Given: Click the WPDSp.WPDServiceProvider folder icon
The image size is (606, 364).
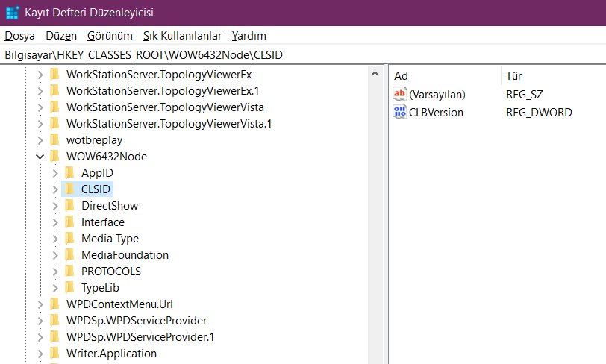Looking at the screenshot, I should click(55, 320).
